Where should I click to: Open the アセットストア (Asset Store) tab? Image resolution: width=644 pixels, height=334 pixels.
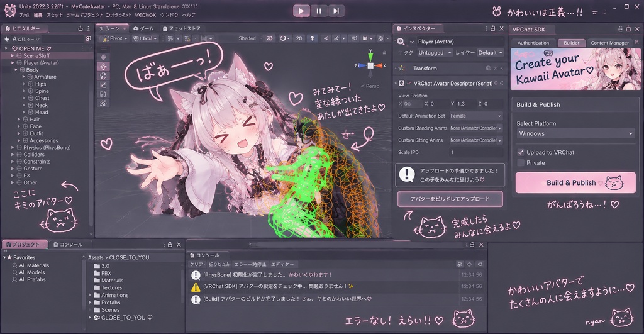click(x=181, y=28)
